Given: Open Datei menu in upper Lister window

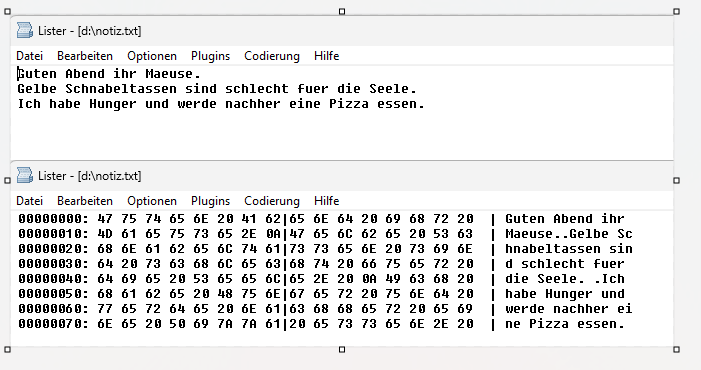Looking at the screenshot, I should pyautogui.click(x=30, y=56).
